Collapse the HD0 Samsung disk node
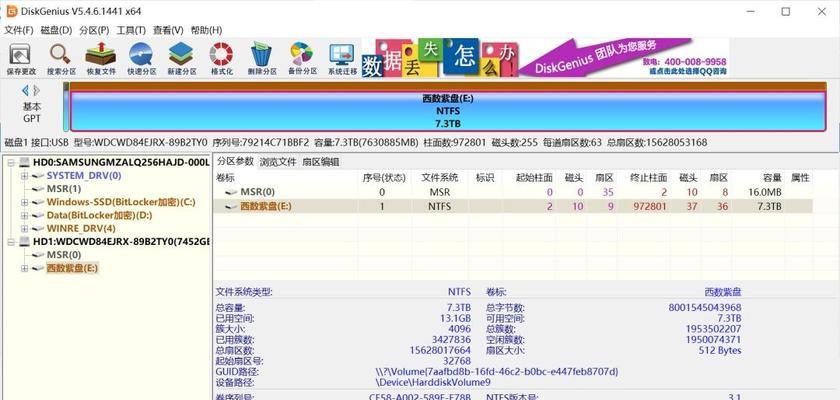840x400 pixels. [x=11, y=162]
